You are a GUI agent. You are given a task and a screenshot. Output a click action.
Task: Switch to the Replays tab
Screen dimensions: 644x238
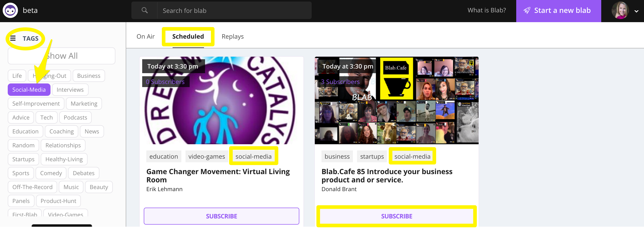(233, 37)
